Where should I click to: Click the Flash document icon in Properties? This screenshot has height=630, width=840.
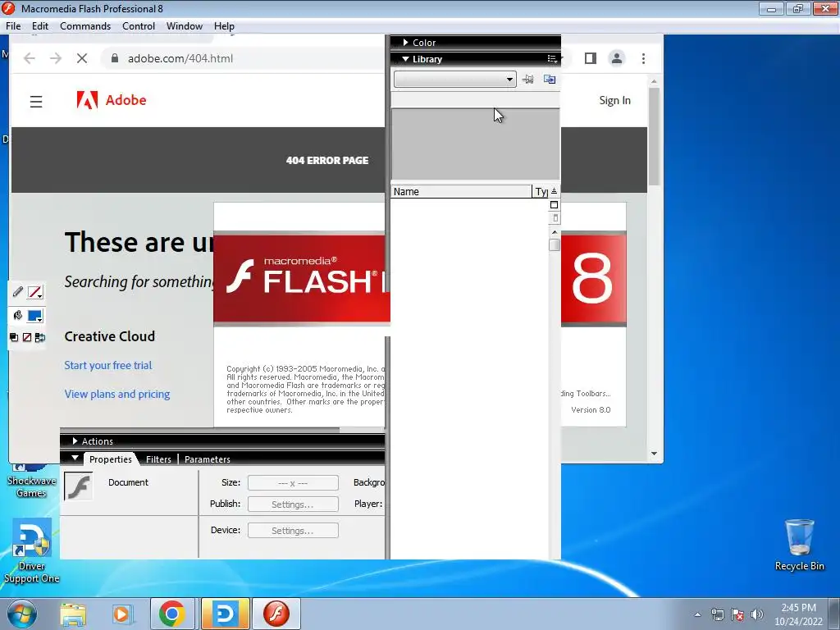click(x=78, y=486)
